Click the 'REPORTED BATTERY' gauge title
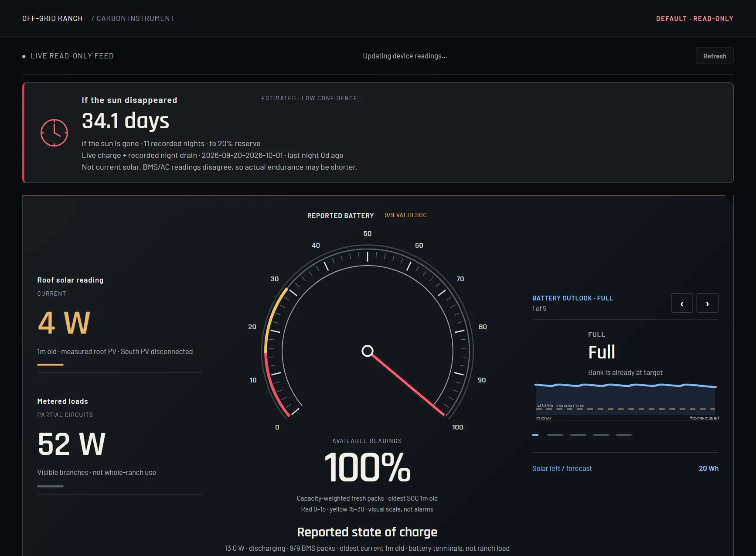The image size is (756, 556). [x=341, y=216]
